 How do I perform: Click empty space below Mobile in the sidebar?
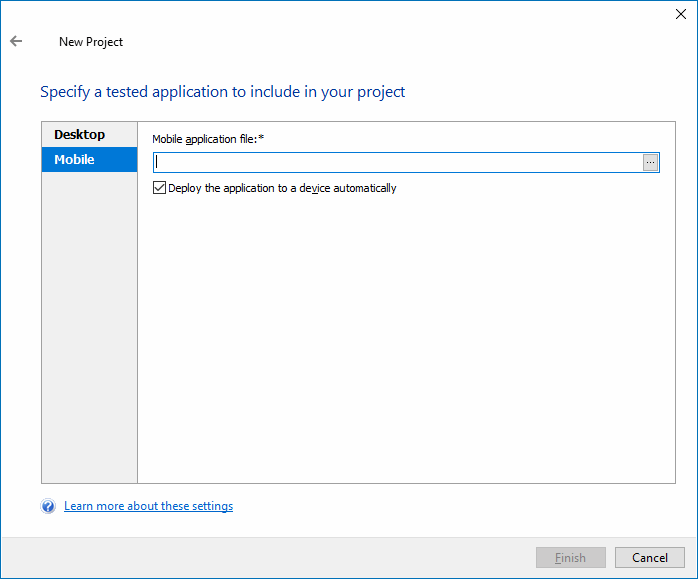[x=89, y=327]
